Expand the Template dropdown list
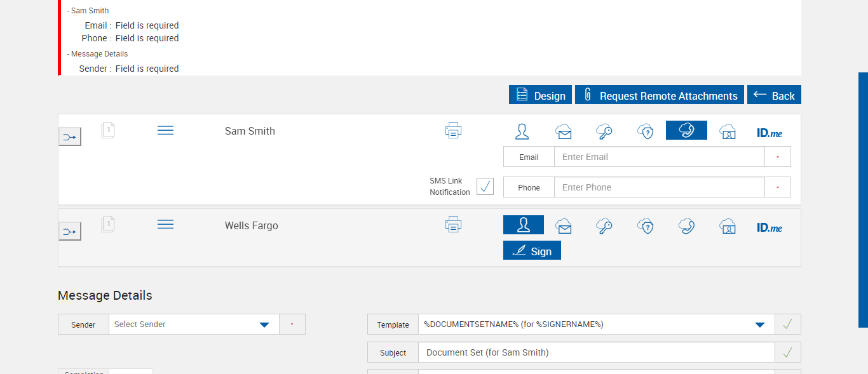Screen dimensions: 868x374 [759, 324]
